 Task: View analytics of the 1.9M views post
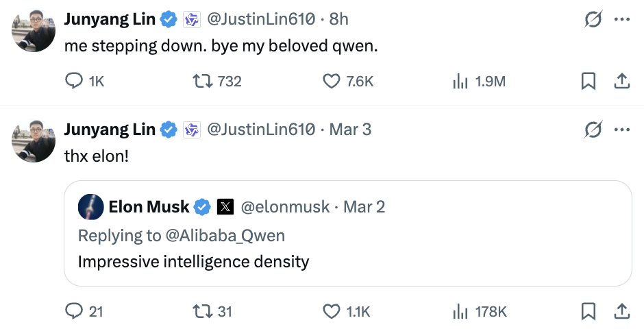(460, 82)
